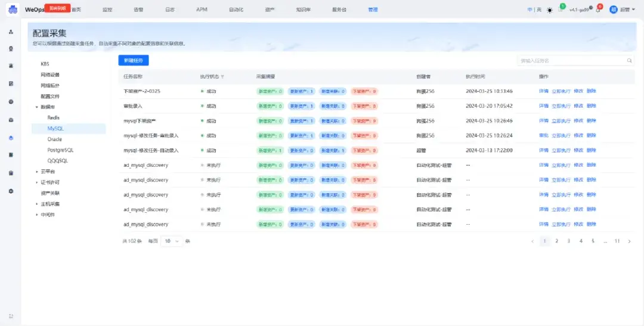The height and width of the screenshot is (326, 644).
Task: Click the highlighted blue sidebar icon
Action: [11, 138]
